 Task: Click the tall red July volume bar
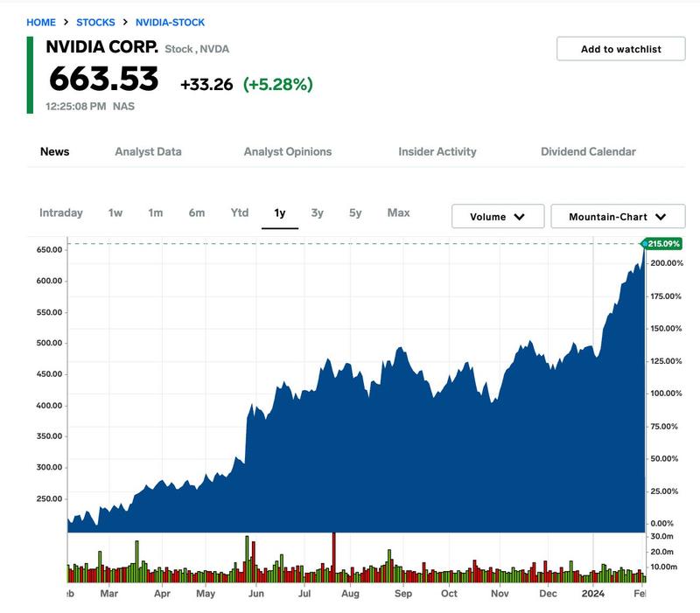tap(333, 557)
